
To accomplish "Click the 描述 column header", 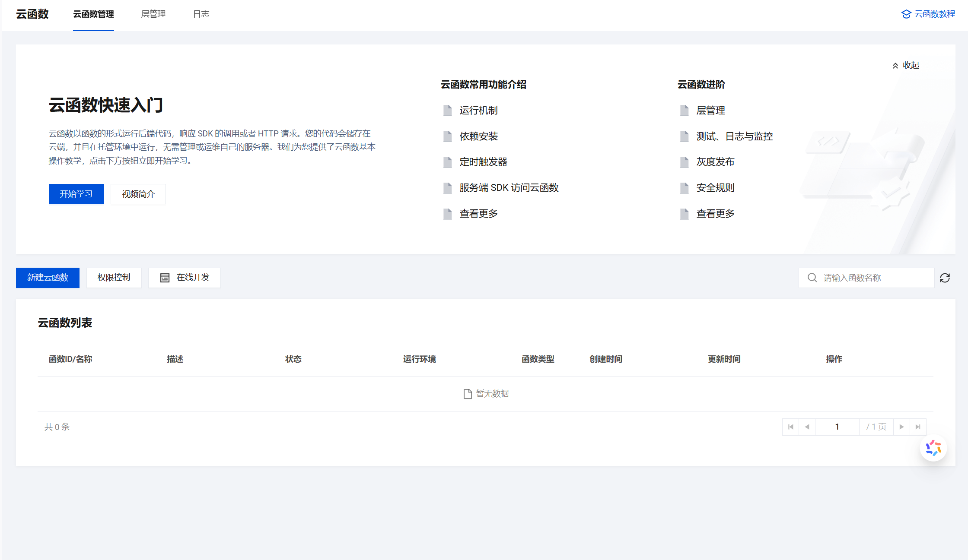I will (175, 359).
